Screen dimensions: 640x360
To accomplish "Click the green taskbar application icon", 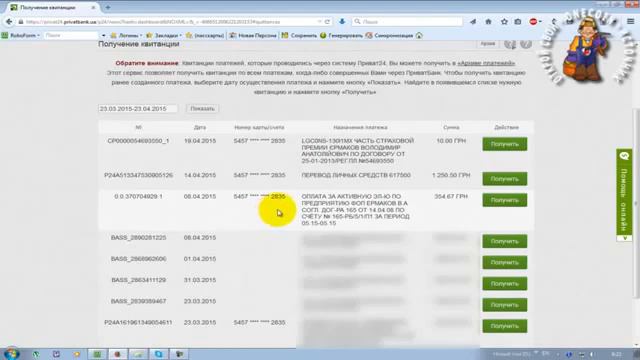I will [97, 354].
